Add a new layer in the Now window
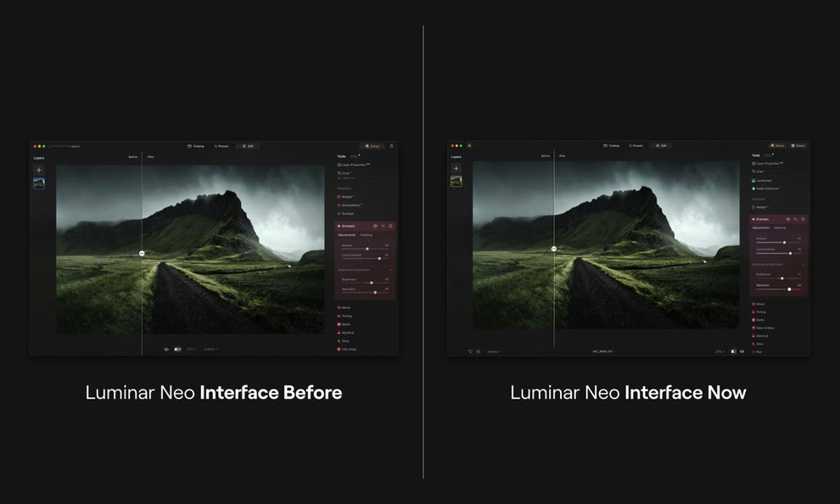This screenshot has height=504, width=840. click(456, 168)
